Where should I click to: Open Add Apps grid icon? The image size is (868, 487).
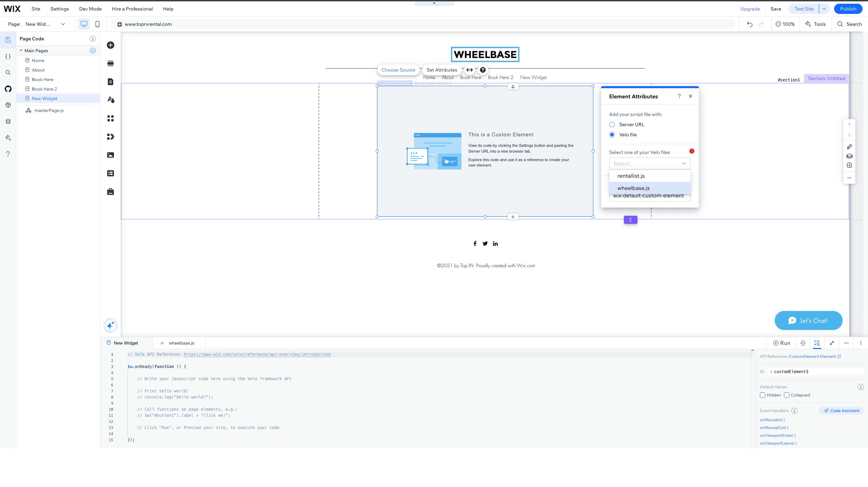(x=111, y=118)
